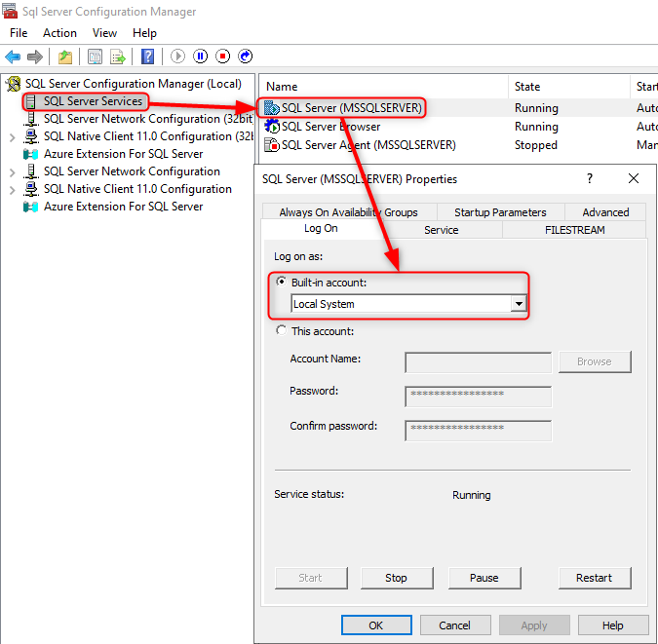Switch to Always On Availability Groups tab
Viewport: 658px width, 644px height.
coord(348,212)
